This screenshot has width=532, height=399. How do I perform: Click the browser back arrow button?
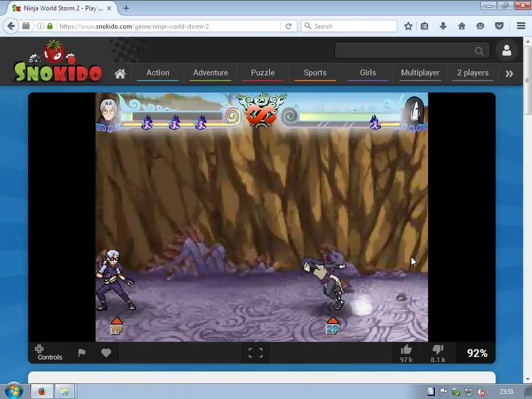point(11,26)
